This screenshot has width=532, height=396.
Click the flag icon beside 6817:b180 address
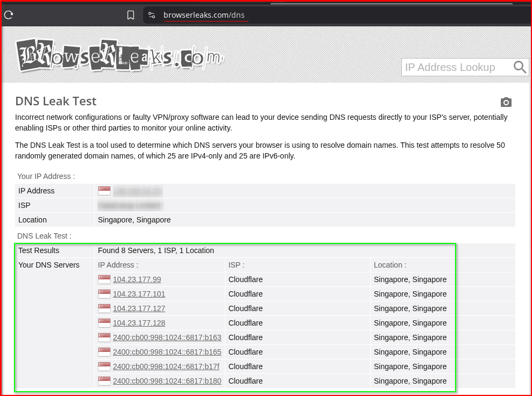click(104, 381)
